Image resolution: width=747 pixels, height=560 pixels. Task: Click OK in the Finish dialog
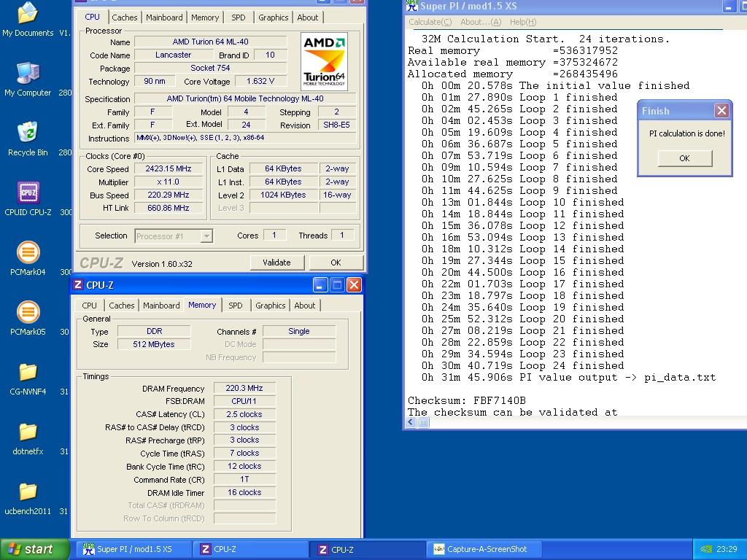[684, 158]
